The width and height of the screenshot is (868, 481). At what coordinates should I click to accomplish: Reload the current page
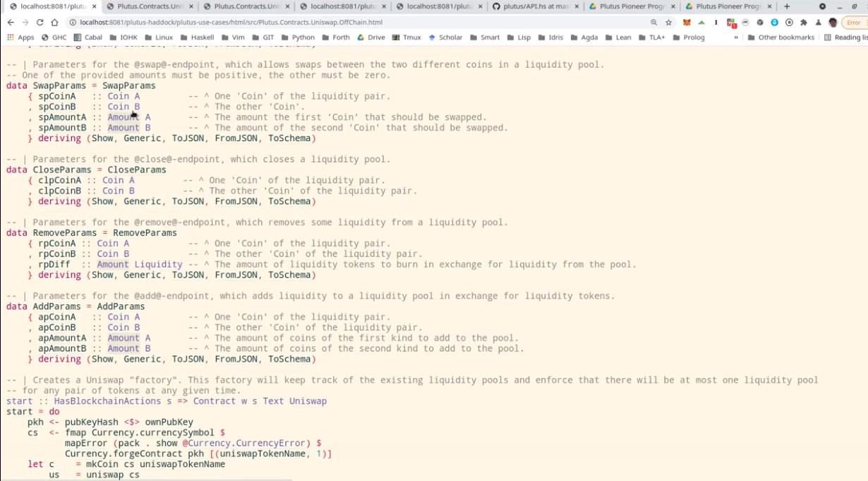40,23
